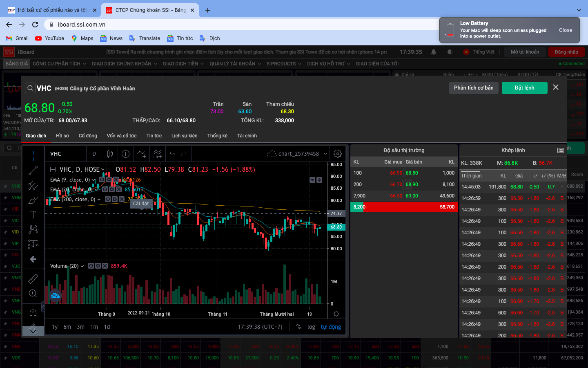Collapse the drawing toolbar side handle
The image size is (588, 368).
tap(43, 306)
